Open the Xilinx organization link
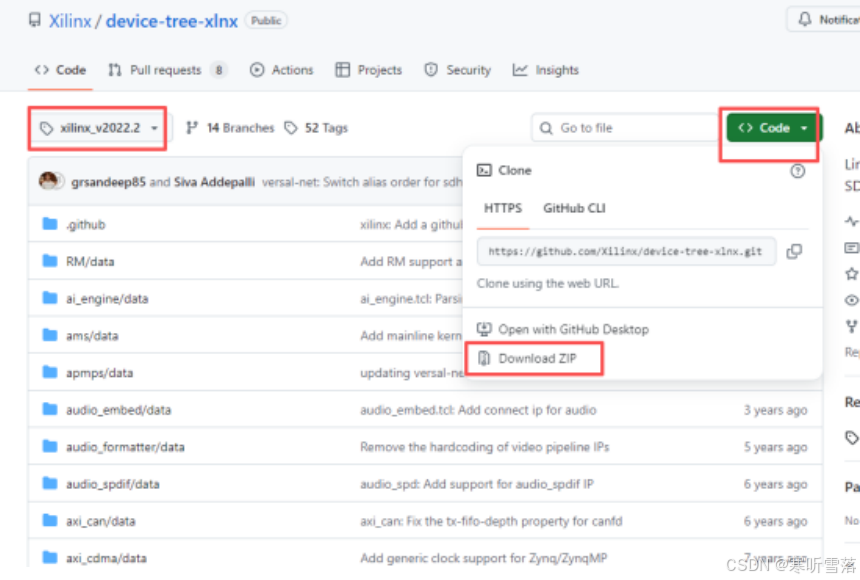 (70, 21)
